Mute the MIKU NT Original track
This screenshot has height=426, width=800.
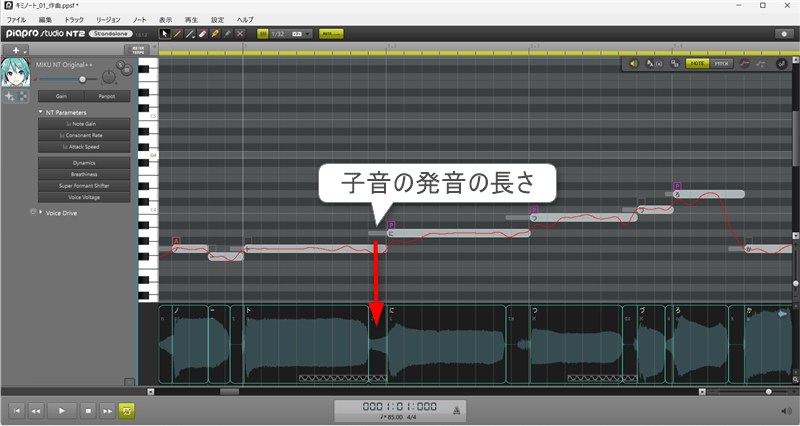(127, 70)
